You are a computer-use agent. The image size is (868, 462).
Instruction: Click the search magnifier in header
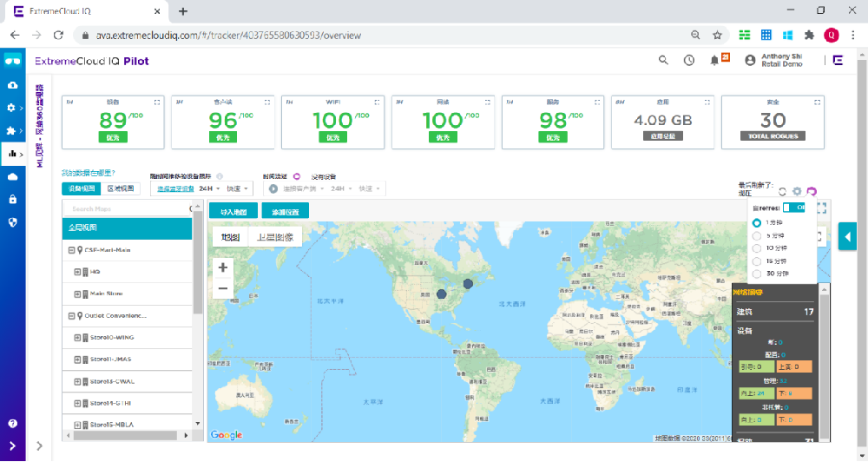pyautogui.click(x=663, y=60)
